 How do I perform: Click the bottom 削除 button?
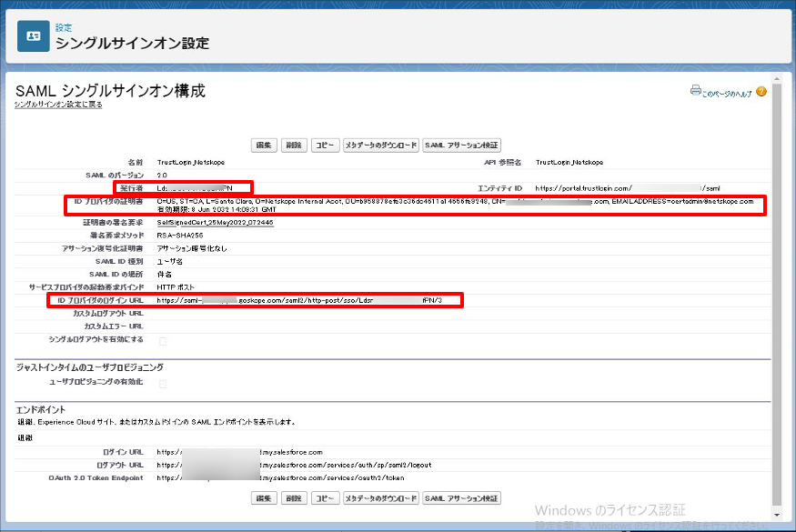click(294, 498)
